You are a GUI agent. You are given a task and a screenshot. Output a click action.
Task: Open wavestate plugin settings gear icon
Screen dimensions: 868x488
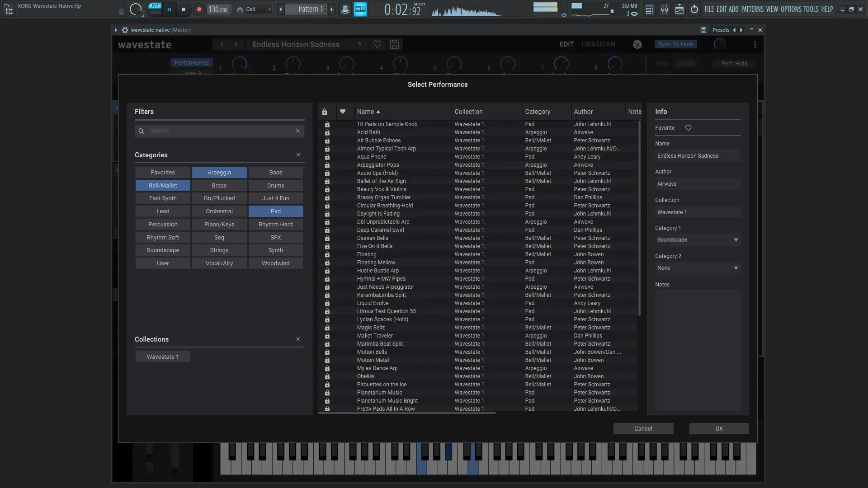click(125, 30)
